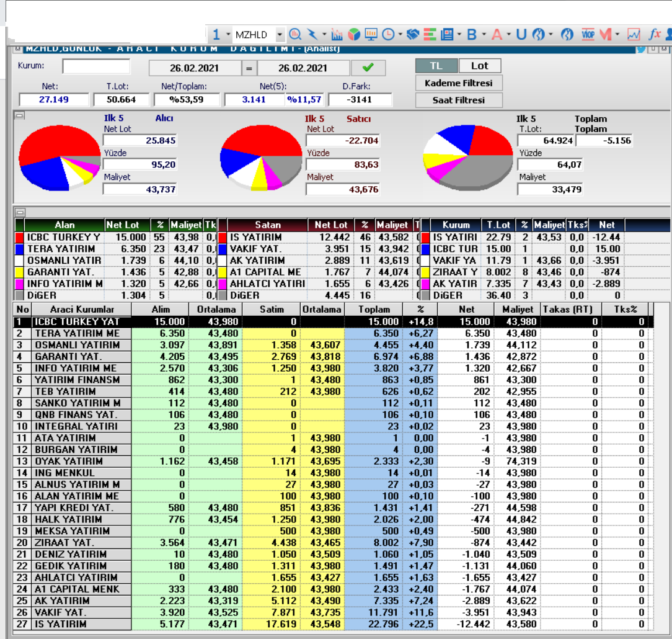Click the MZHLD symbol text box

point(255,34)
